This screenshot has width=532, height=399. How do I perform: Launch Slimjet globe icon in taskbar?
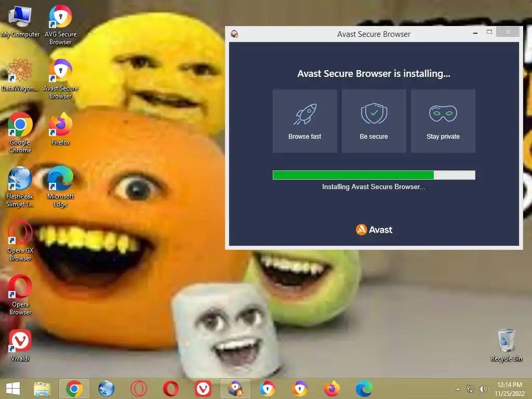click(x=106, y=389)
